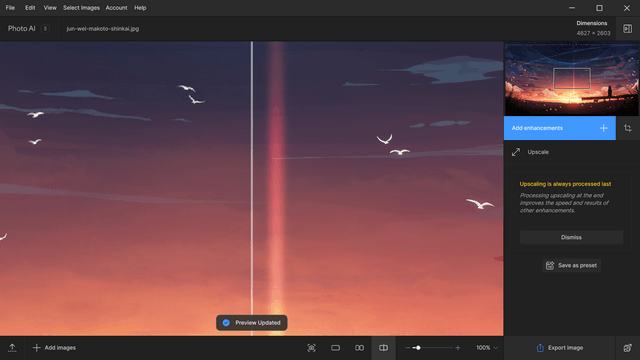The height and width of the screenshot is (360, 640).
Task: Open the File menu
Action: [x=10, y=8]
